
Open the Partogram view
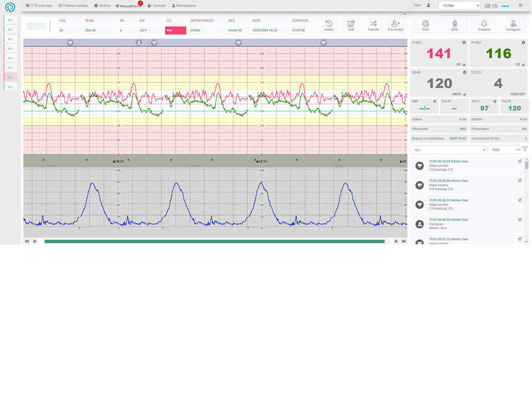513,25
